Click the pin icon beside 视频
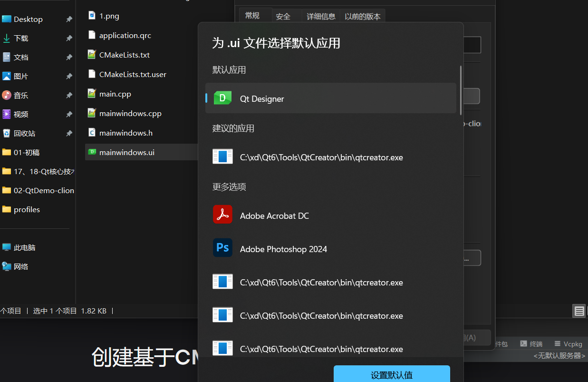 (x=69, y=114)
